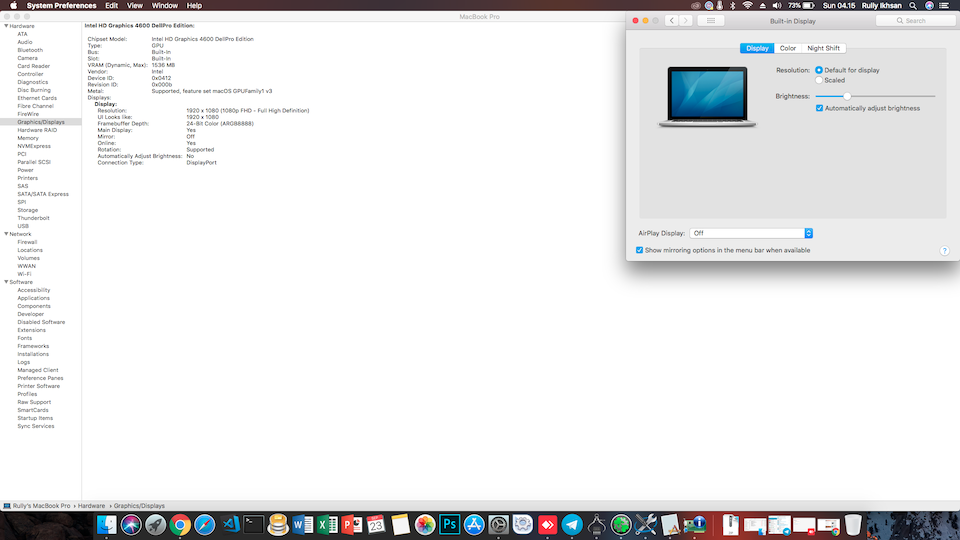
Task: Open Photos from the dock
Action: (425, 525)
